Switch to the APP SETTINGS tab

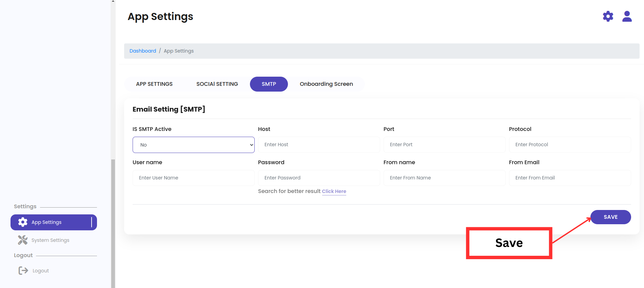[x=154, y=84]
